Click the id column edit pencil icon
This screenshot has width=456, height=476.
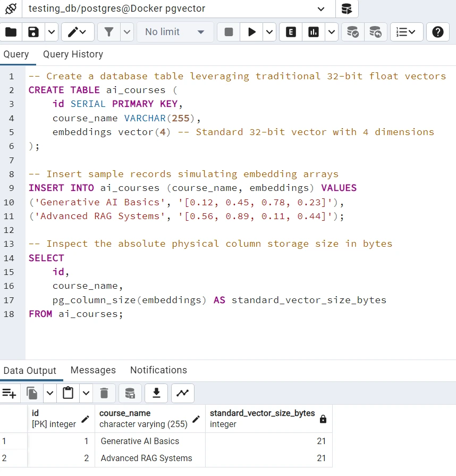(x=85, y=419)
